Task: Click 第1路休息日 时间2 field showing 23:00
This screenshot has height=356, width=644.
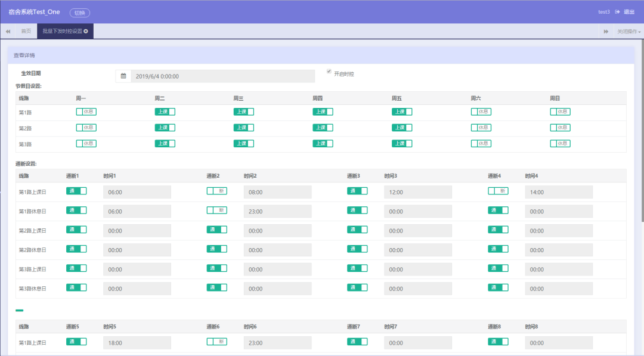Action: coord(278,212)
